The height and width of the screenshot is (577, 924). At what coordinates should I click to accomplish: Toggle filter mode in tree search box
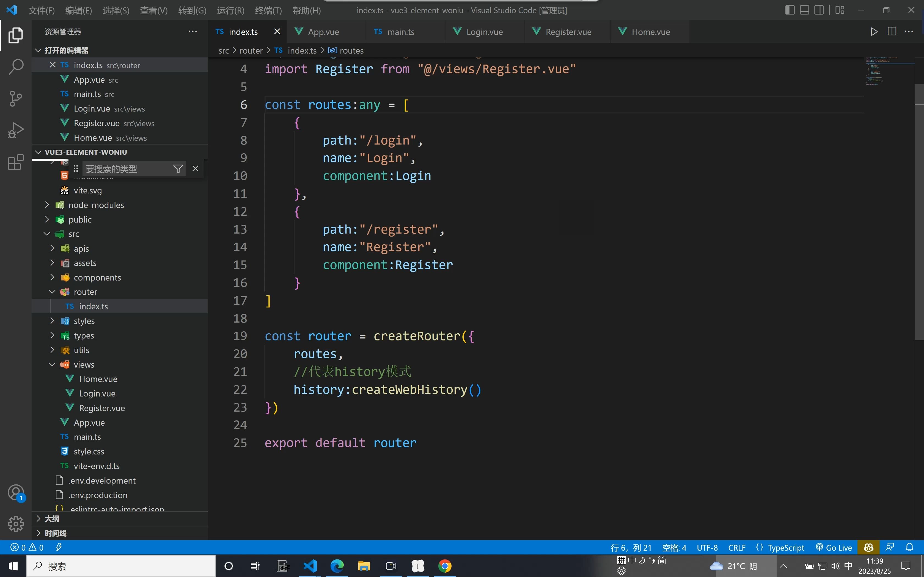178,169
